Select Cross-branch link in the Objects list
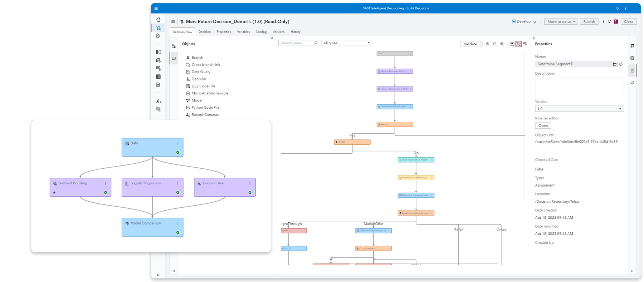 coord(203,65)
